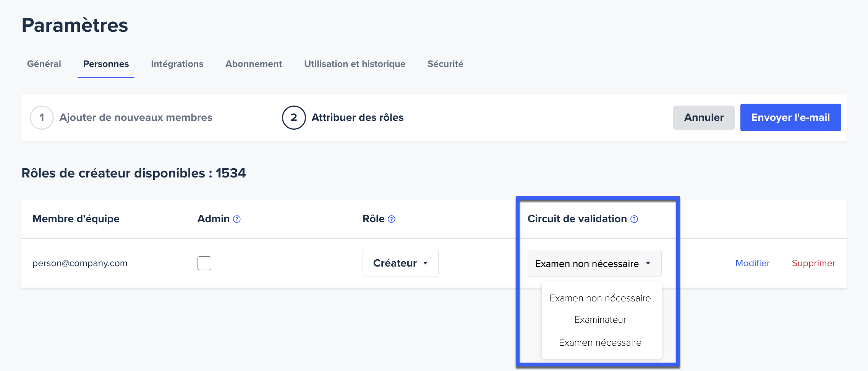Image resolution: width=868 pixels, height=371 pixels.
Task: Open the Créateur role dropdown
Action: (400, 263)
